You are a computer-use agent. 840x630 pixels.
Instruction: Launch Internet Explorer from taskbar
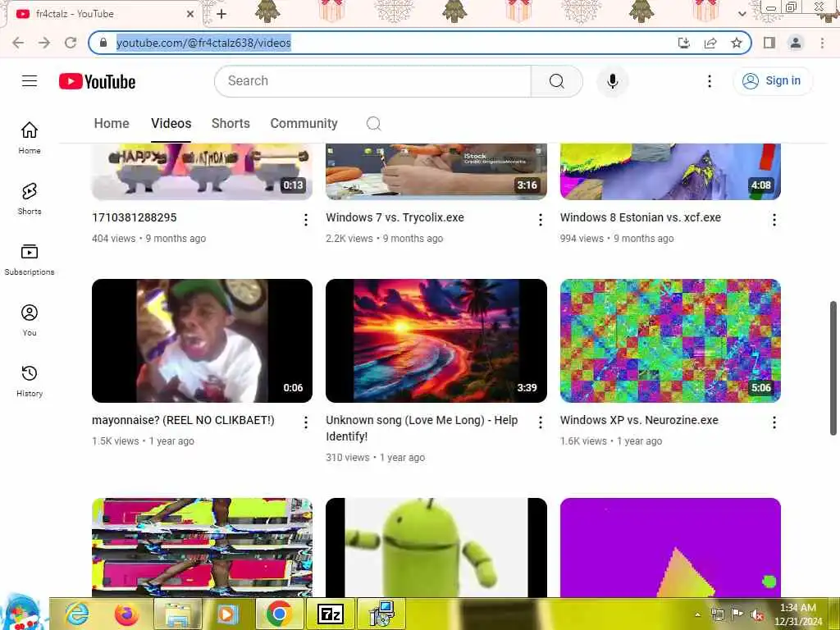tap(76, 614)
